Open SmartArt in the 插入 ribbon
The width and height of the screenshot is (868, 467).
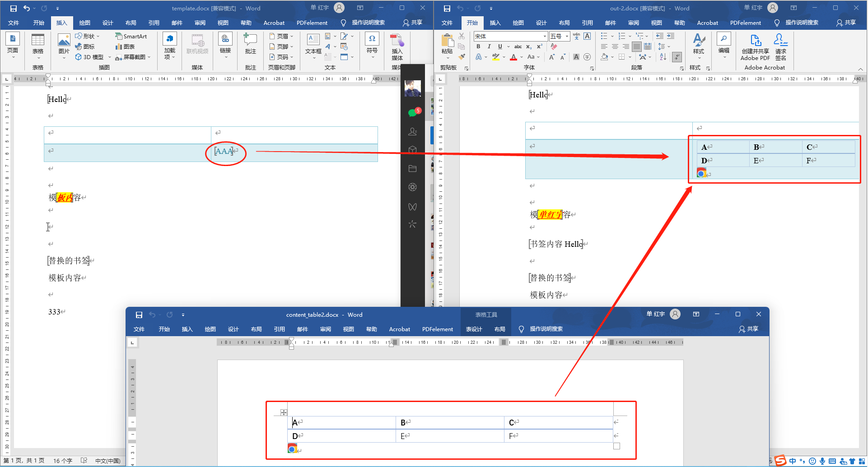click(131, 36)
